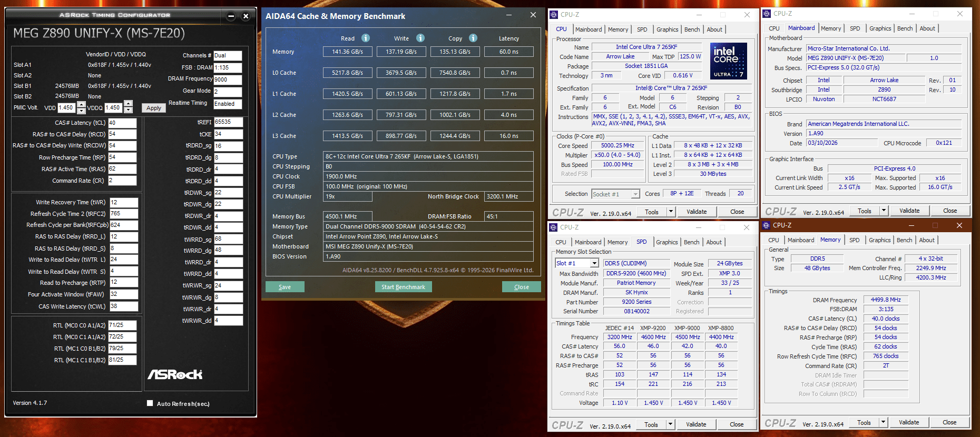Click the Command Rate (CR) input field

[122, 181]
